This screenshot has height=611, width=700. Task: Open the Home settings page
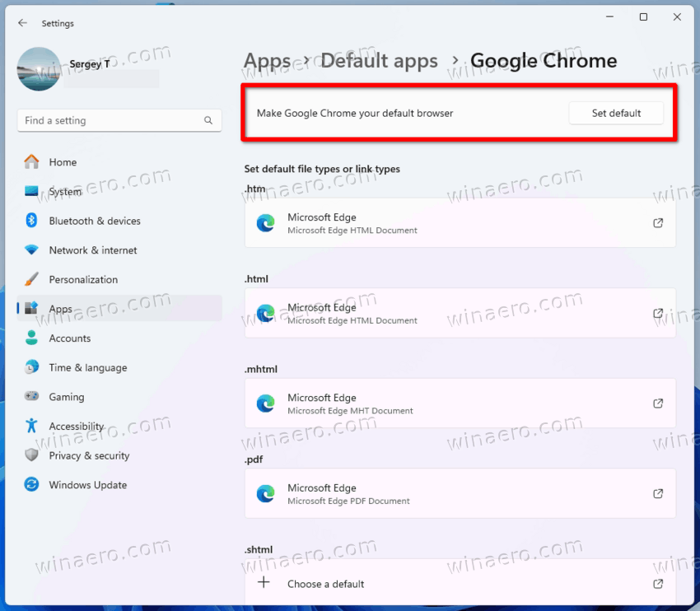coord(119,161)
